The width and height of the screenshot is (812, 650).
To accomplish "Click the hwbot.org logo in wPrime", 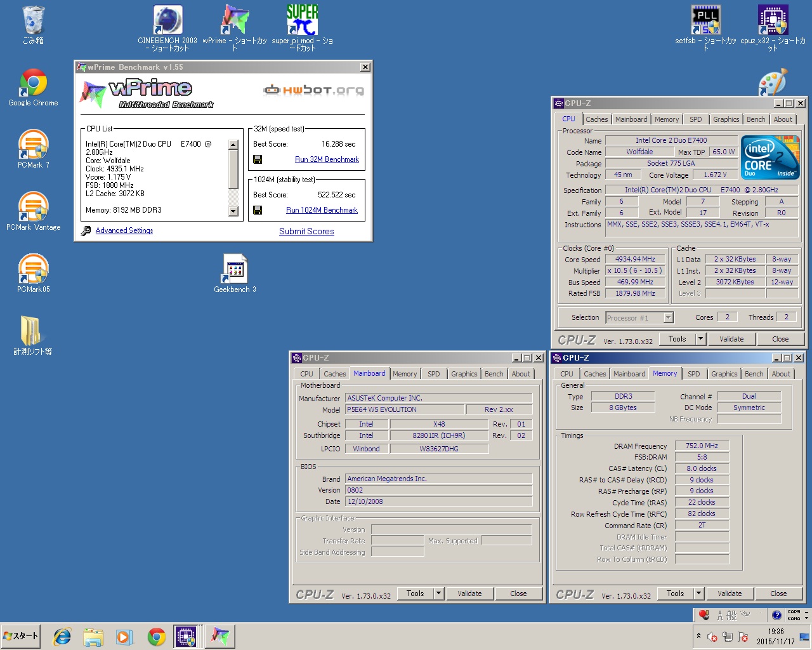I will (x=314, y=90).
